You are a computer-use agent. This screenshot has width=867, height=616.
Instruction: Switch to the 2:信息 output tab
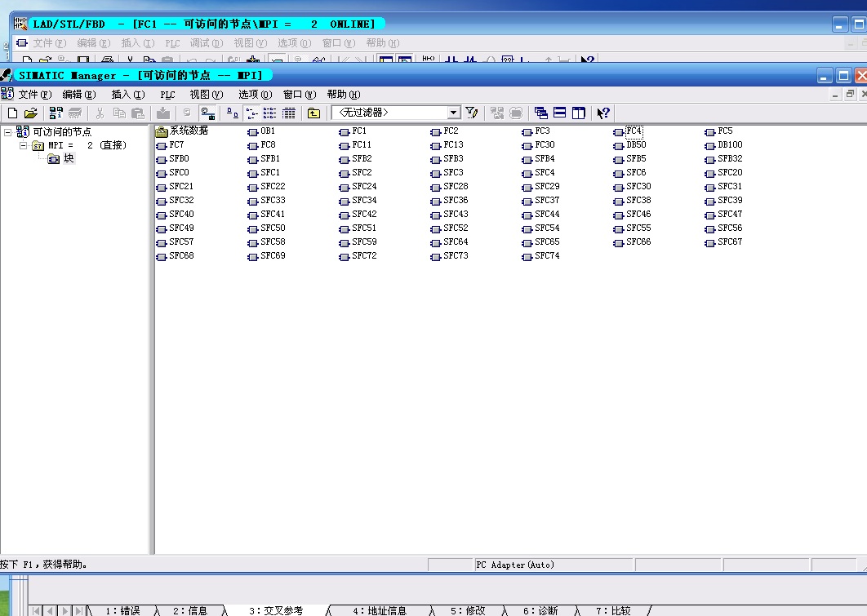(189, 610)
